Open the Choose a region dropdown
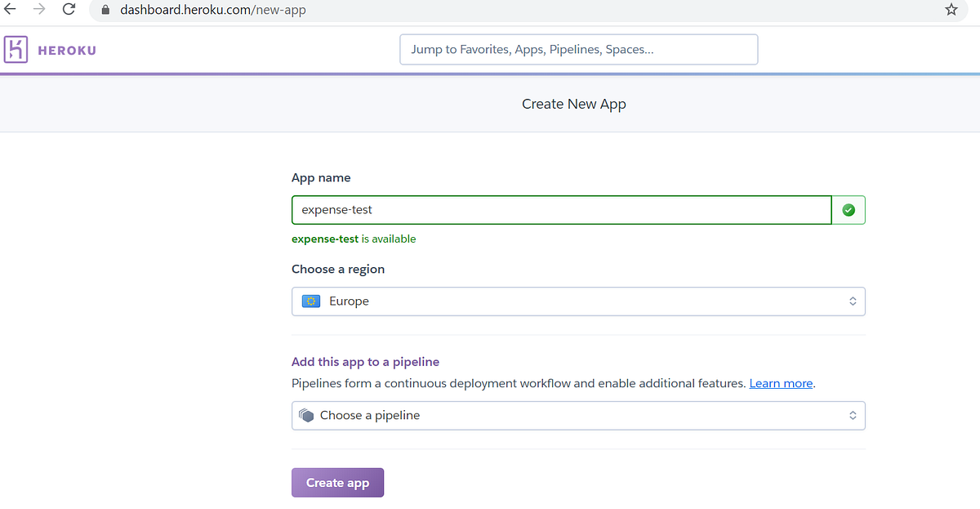Image resolution: width=980 pixels, height=509 pixels. click(x=578, y=301)
